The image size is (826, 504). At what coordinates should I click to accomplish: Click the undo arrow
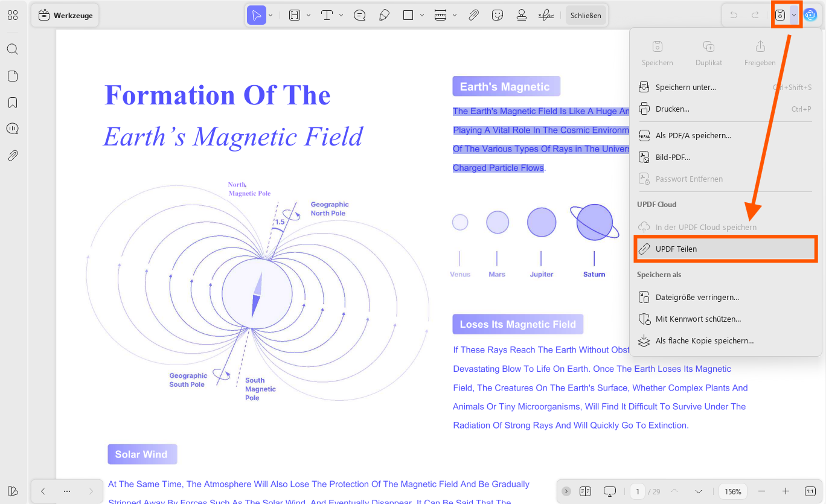pos(734,16)
